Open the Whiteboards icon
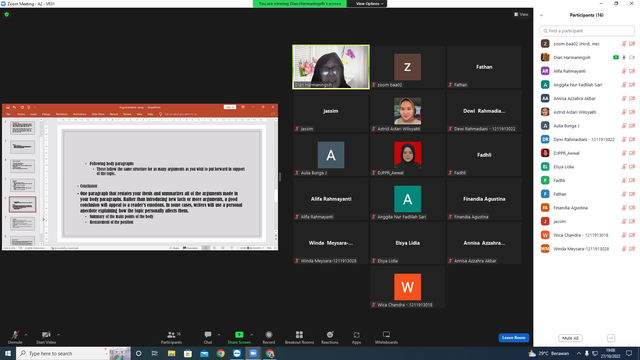Screen dimensions: 640x360 pyautogui.click(x=386, y=335)
